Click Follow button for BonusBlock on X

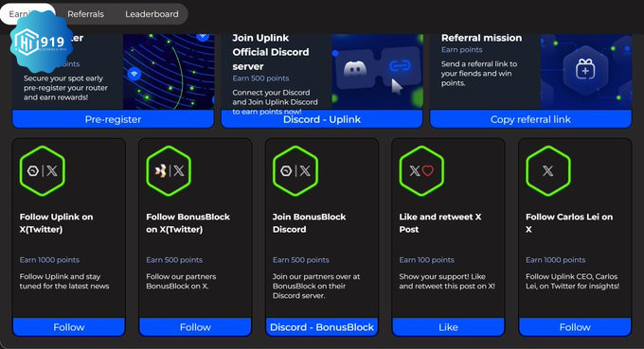[x=195, y=327]
